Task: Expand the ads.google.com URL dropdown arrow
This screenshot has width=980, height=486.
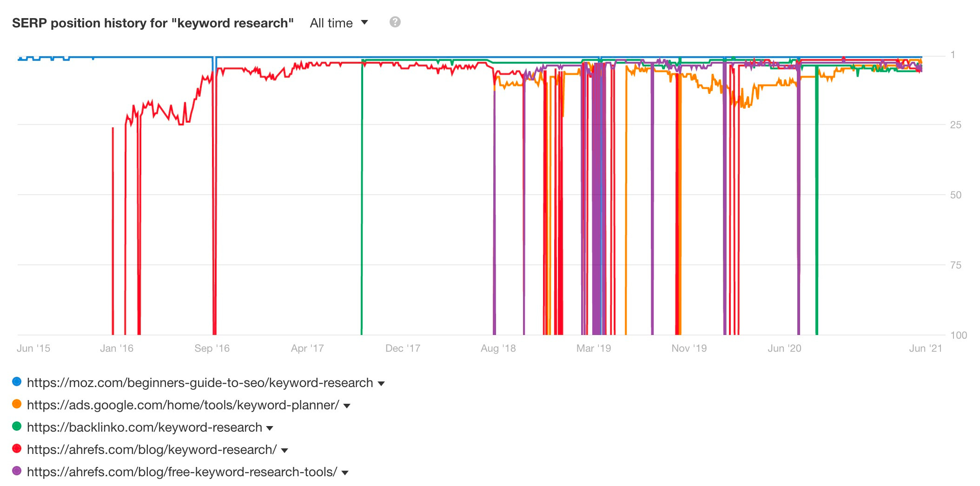Action: click(x=347, y=406)
